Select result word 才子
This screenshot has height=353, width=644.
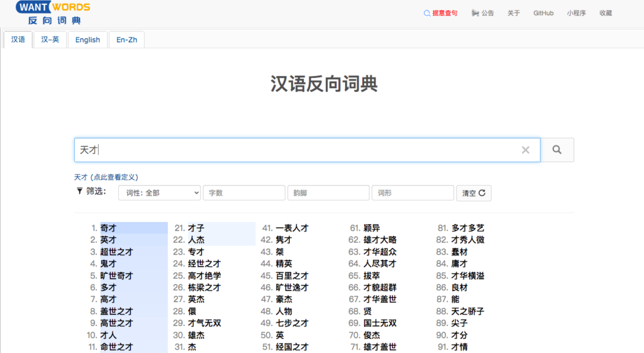196,228
